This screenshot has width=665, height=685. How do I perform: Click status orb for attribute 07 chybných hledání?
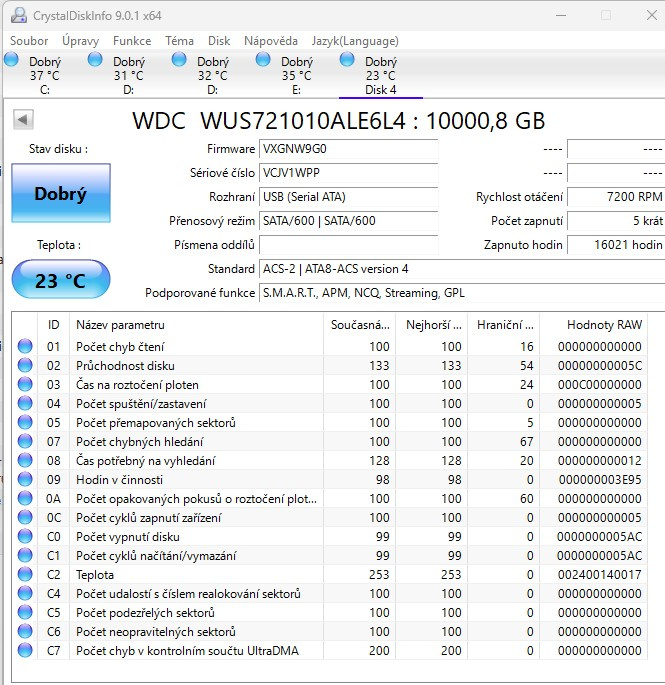point(25,441)
